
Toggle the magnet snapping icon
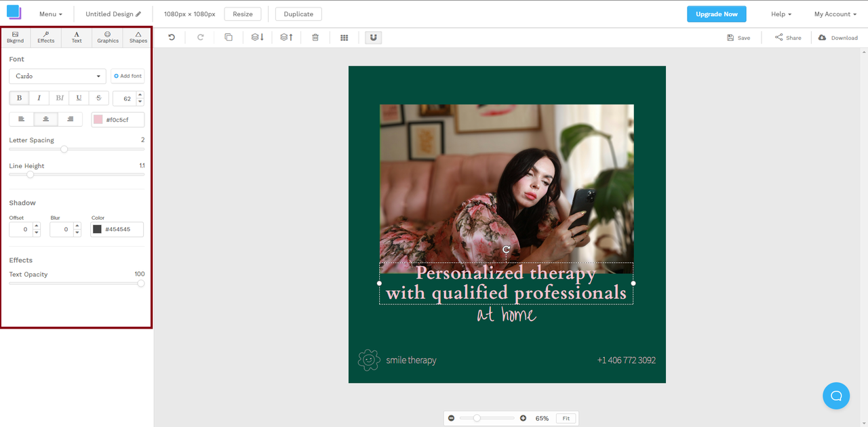pos(374,37)
